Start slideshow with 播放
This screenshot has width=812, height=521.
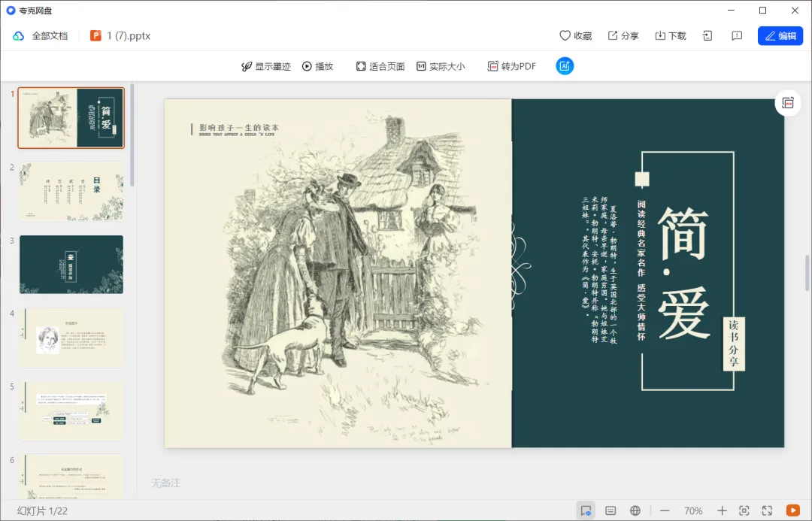click(x=317, y=66)
